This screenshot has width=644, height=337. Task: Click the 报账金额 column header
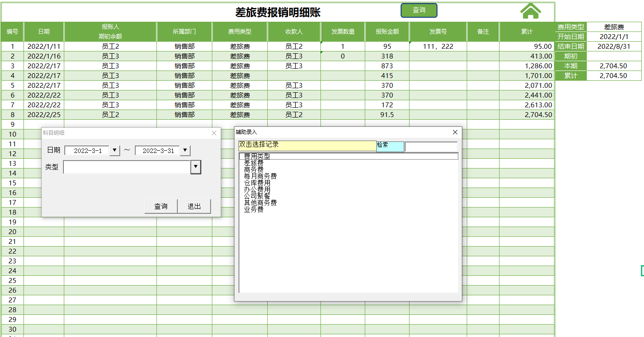click(387, 31)
